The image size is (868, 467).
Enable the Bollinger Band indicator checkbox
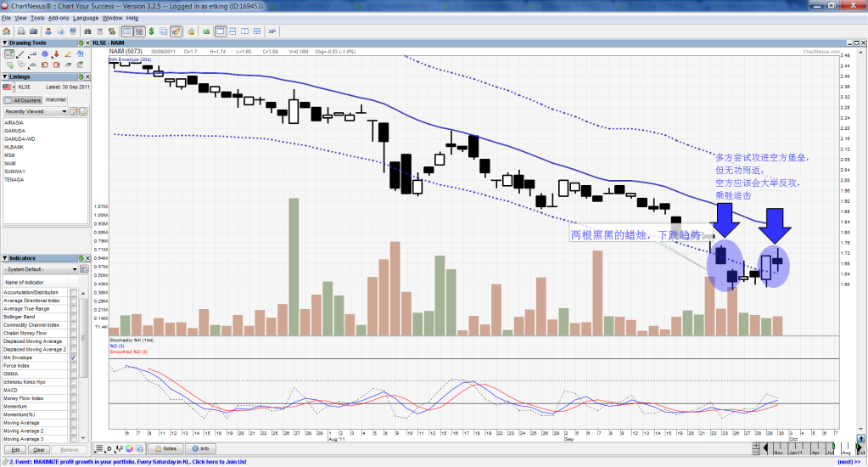click(73, 317)
